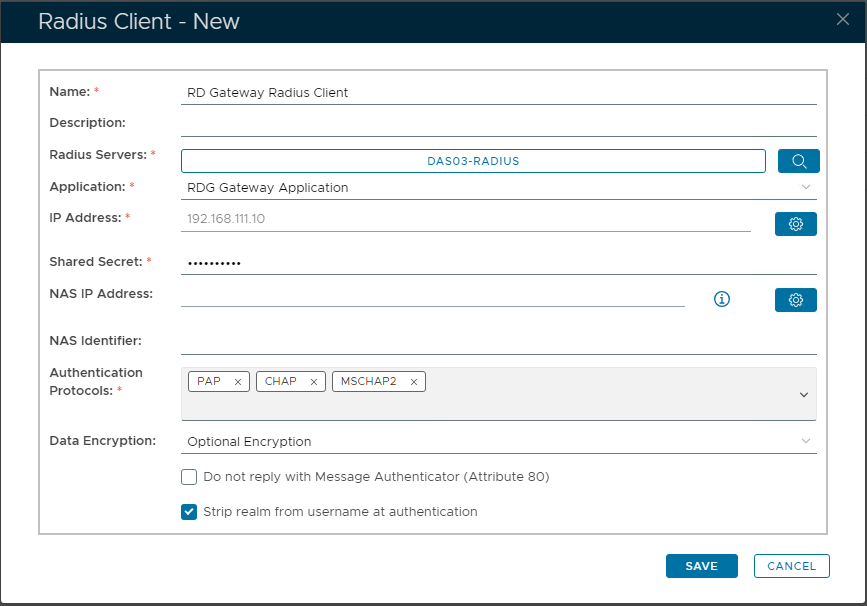Remove the MSCHAP2 protocol tag

tap(414, 382)
